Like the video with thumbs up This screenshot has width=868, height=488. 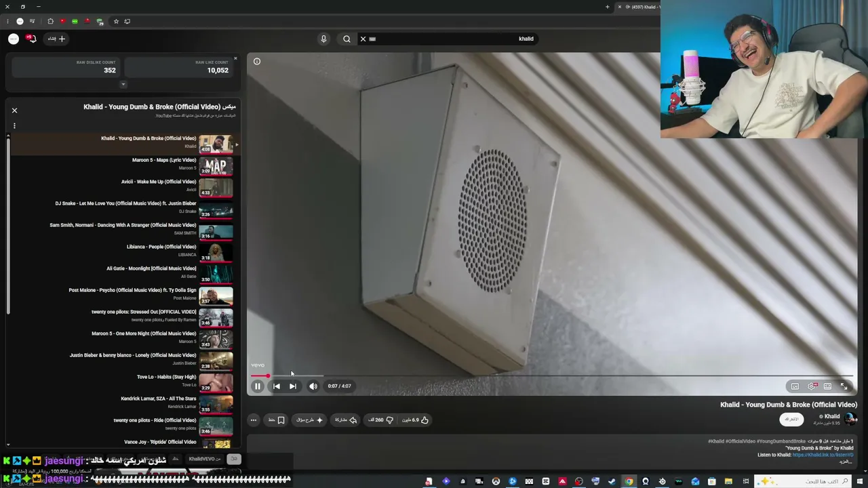click(x=416, y=420)
